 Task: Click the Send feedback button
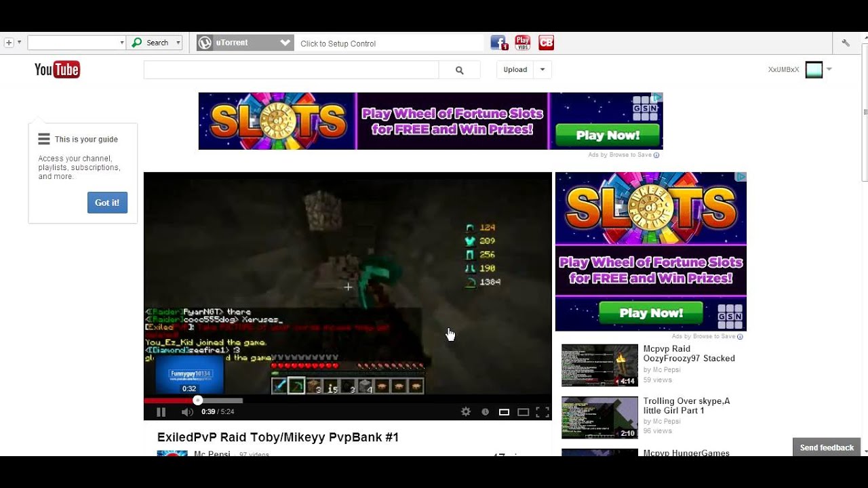coord(827,447)
